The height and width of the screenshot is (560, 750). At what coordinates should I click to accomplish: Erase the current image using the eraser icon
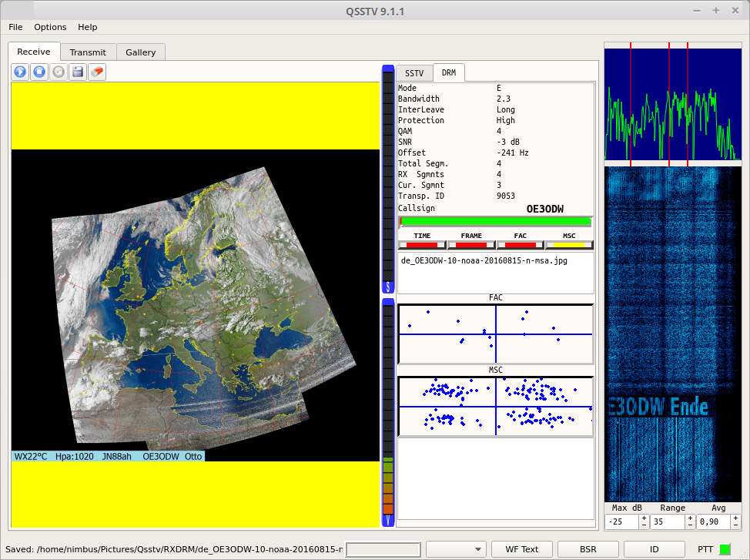tap(96, 72)
